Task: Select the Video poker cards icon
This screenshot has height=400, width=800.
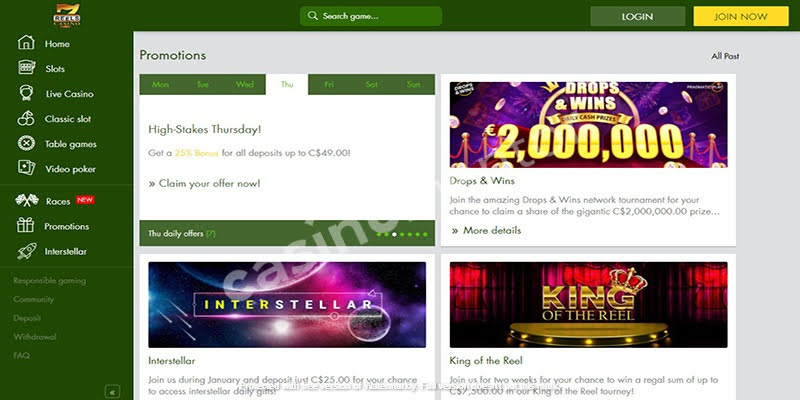Action: (x=26, y=168)
